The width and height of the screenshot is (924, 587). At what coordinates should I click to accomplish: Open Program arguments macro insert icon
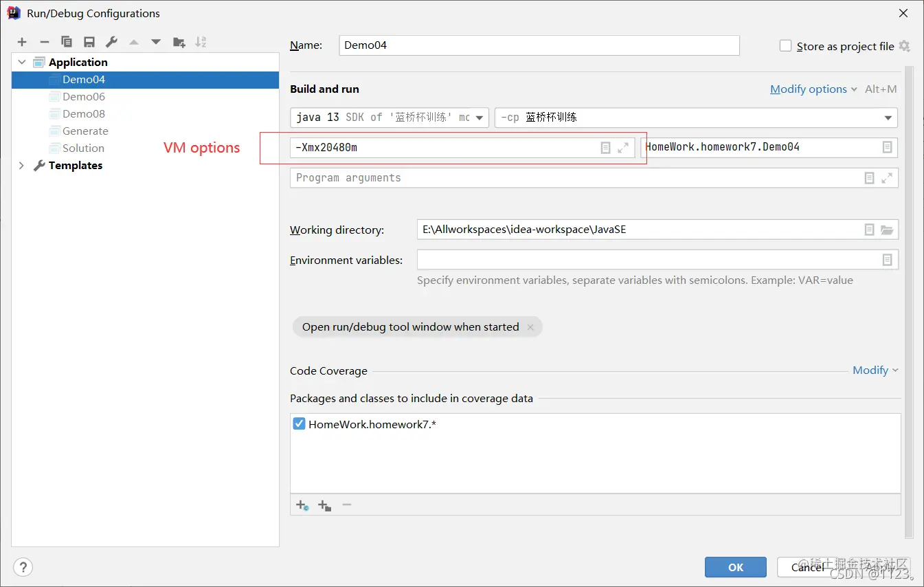(869, 178)
